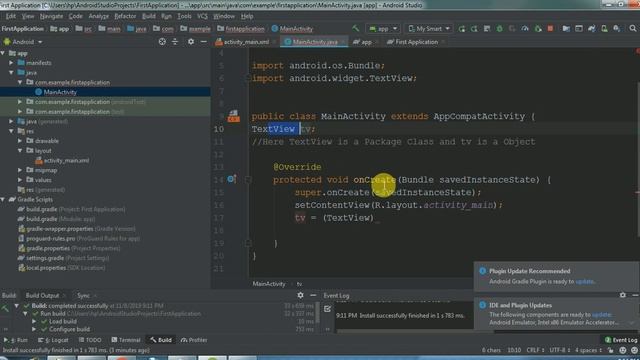
Task: Click the Scroll from Source target icon
Action: click(x=162, y=42)
